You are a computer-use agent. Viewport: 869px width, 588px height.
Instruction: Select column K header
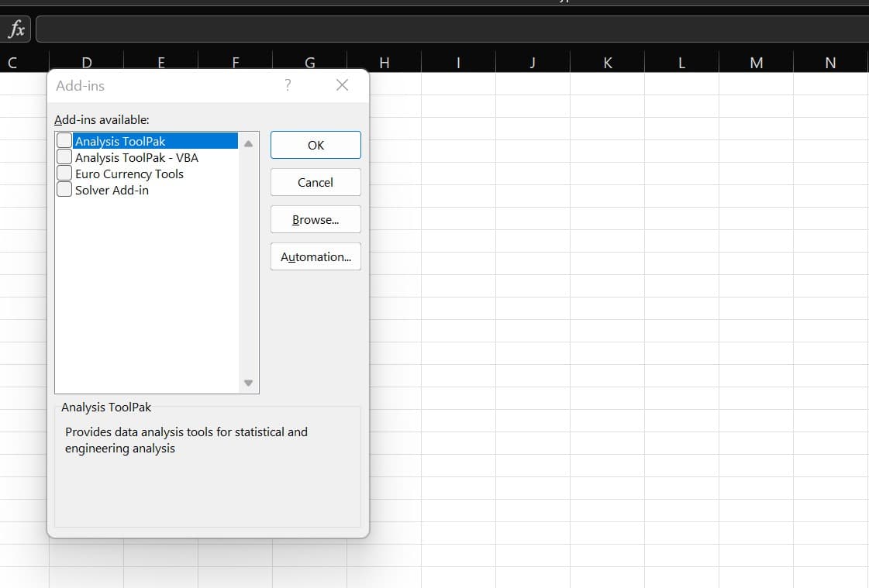click(x=607, y=64)
